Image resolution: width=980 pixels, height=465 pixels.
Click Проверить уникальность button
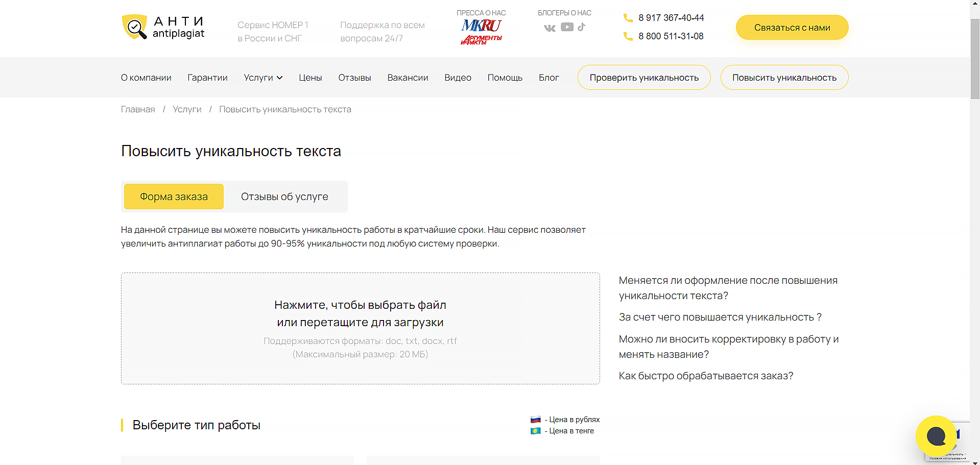644,78
